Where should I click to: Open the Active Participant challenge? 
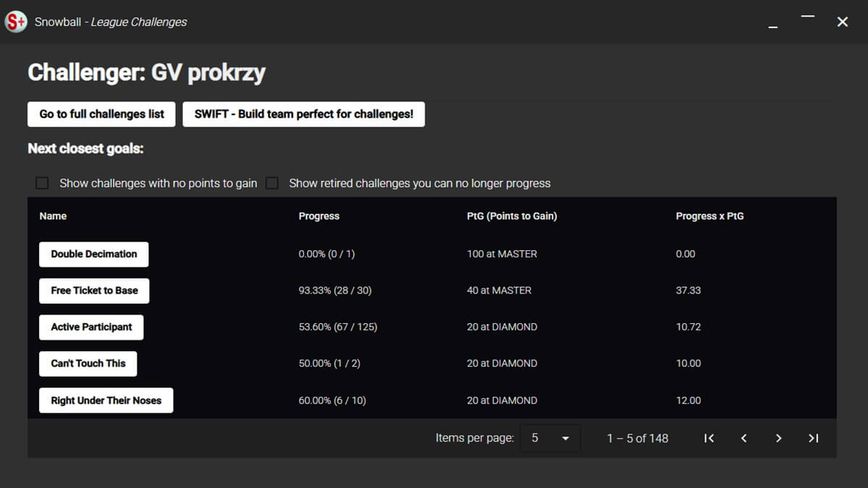[x=91, y=328]
